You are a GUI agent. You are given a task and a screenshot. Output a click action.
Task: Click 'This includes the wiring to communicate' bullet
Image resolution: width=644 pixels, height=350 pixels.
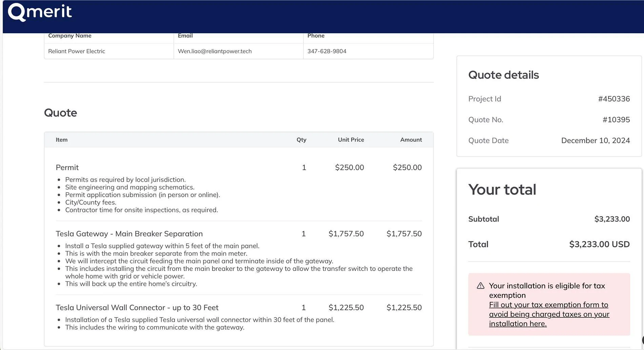[155, 327]
